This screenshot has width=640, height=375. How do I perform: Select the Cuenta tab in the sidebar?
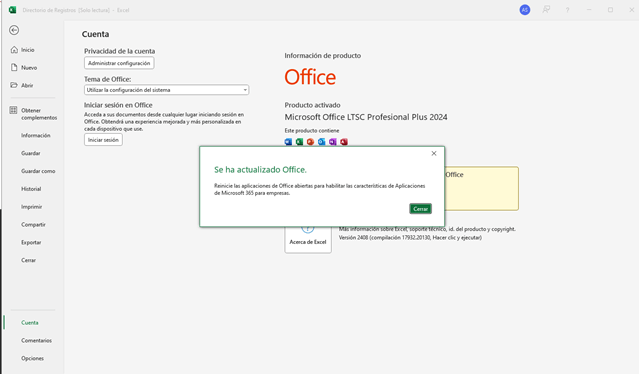(x=30, y=323)
